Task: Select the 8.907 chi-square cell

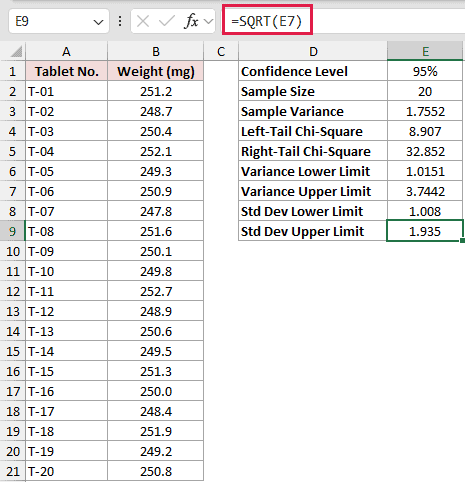Action: [425, 131]
